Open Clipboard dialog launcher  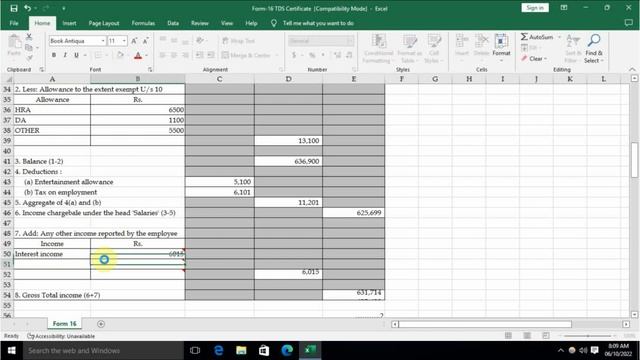42,70
